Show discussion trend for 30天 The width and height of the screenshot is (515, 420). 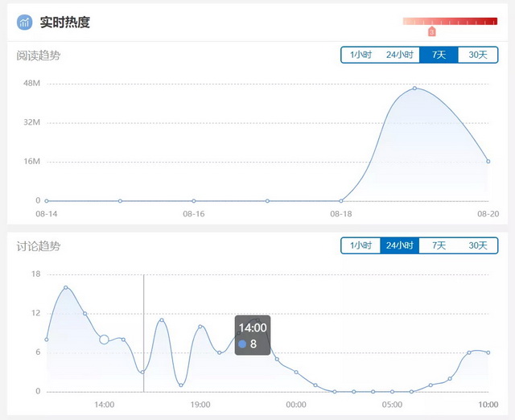(478, 245)
